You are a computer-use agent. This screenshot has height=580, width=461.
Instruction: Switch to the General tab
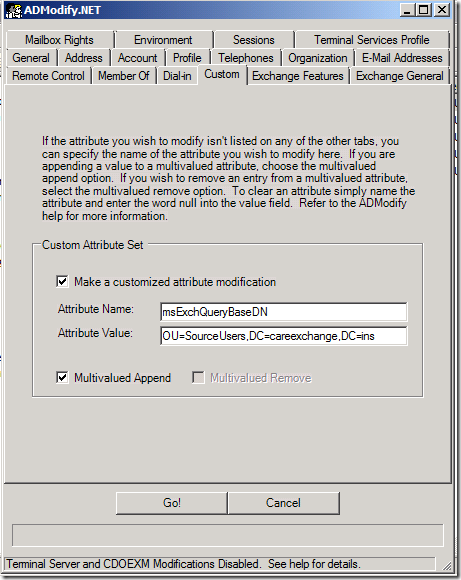[31, 58]
